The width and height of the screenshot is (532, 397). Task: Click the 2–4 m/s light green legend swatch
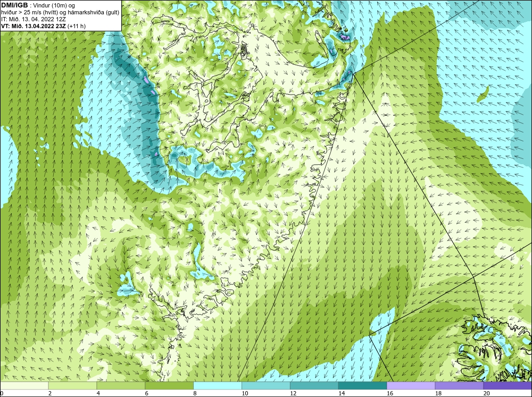[72, 385]
